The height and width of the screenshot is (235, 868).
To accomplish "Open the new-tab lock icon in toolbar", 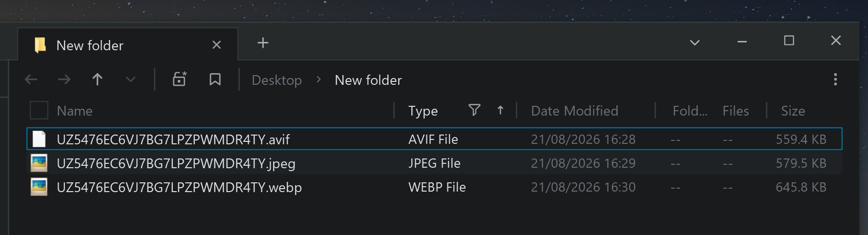I will (x=179, y=79).
